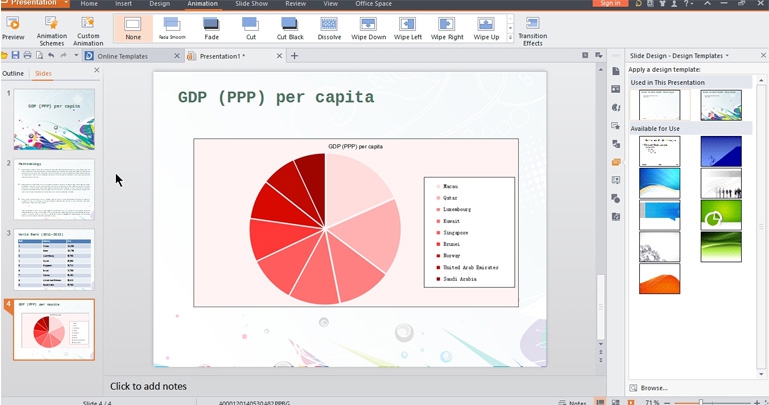Switch to the Outline pane tab

[13, 73]
